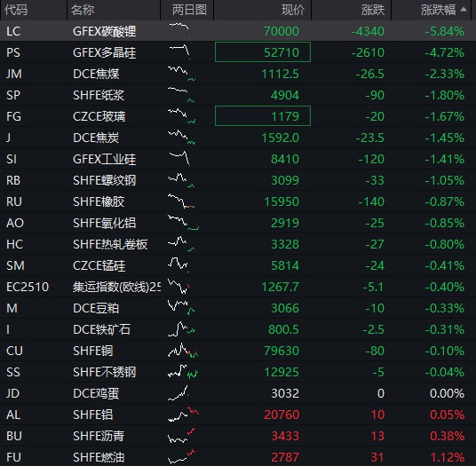Sort the list by 现价 column header

(293, 10)
